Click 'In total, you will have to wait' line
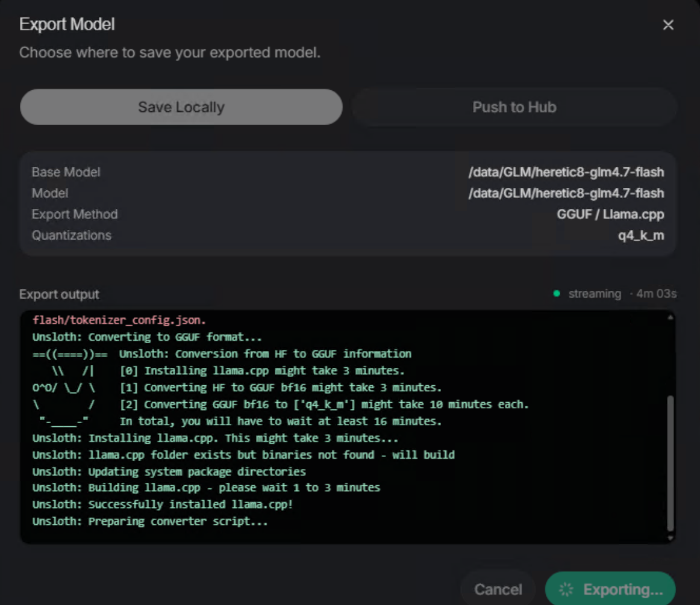Image resolution: width=700 pixels, height=605 pixels. [x=280, y=421]
